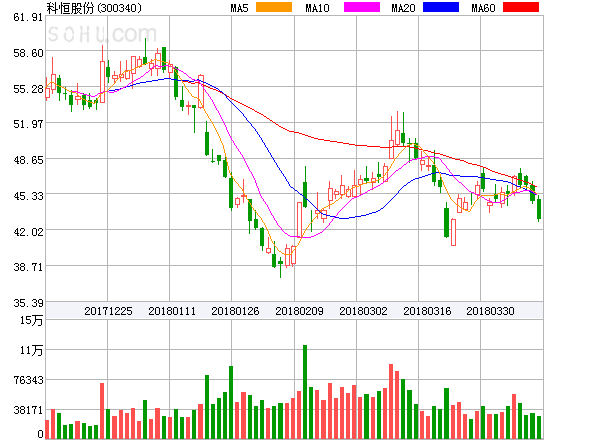This screenshot has width=600, height=440.
Task: Click the tallest green volume bar
Action: (305, 392)
